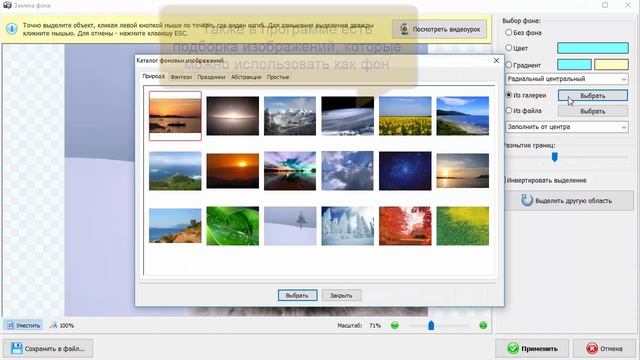Select the blue coastal bay thumbnail
The width and height of the screenshot is (640, 360).
462,116
